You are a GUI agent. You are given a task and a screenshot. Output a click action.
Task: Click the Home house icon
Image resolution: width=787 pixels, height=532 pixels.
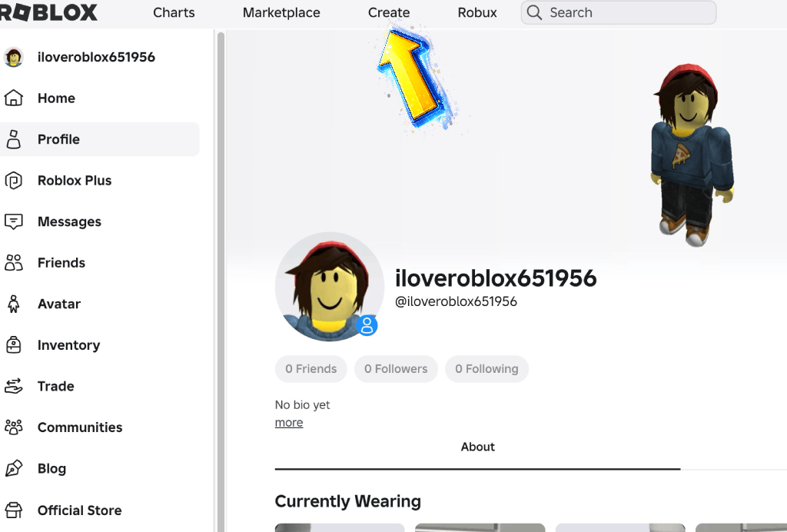pos(14,98)
